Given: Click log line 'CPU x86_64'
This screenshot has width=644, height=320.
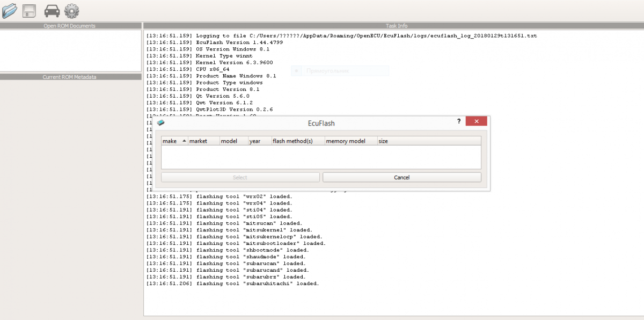Looking at the screenshot, I should (188, 69).
